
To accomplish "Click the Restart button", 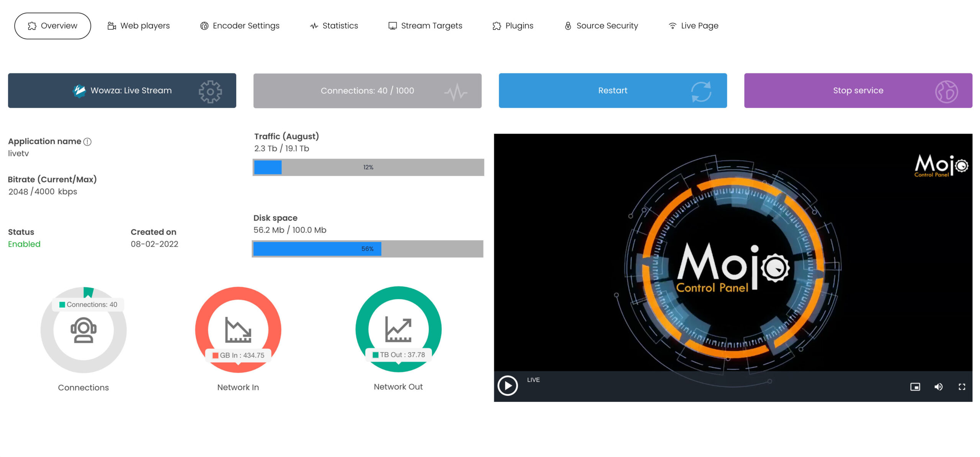I will (x=612, y=91).
